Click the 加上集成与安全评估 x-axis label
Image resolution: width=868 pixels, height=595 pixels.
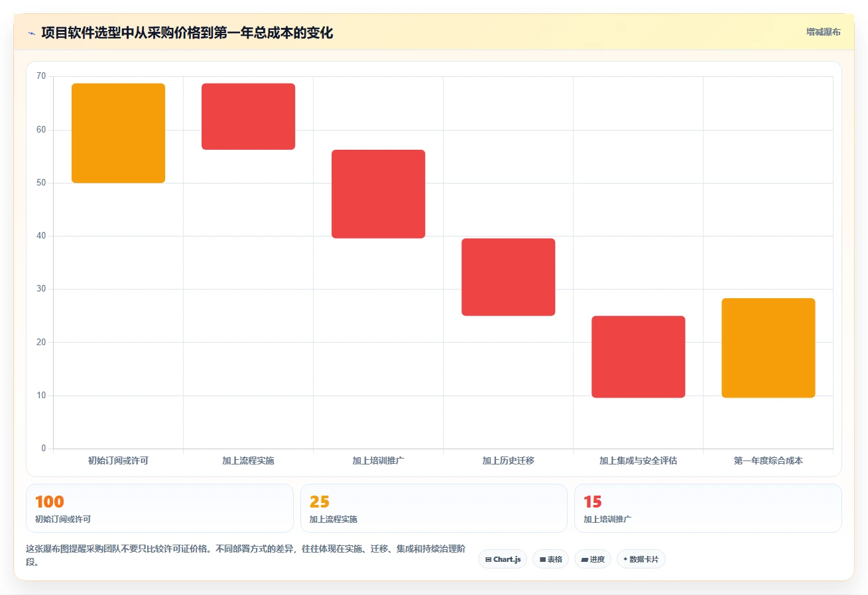(x=638, y=460)
